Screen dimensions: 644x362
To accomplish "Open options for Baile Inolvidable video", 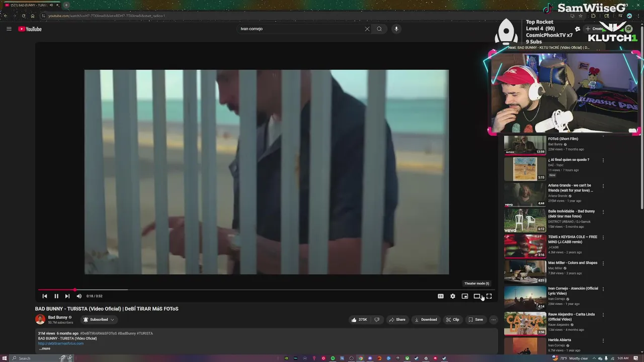I will [603, 212].
